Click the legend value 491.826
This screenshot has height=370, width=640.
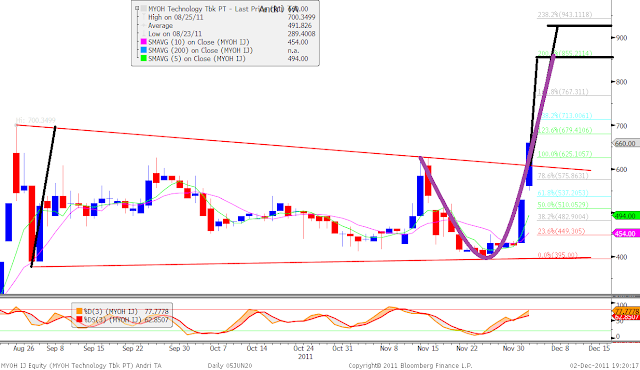(x=300, y=25)
